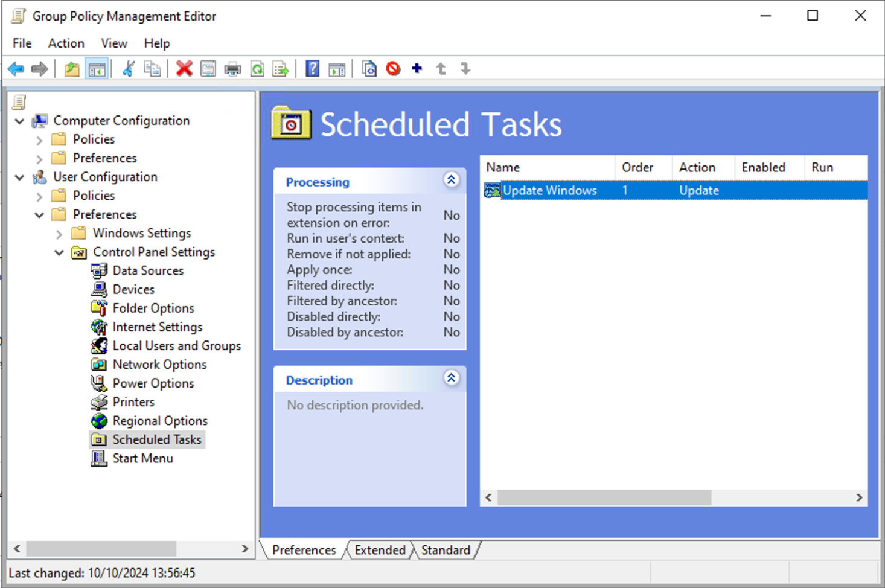Image resolution: width=885 pixels, height=588 pixels.
Task: Click the Cut scissors icon
Action: tap(128, 69)
